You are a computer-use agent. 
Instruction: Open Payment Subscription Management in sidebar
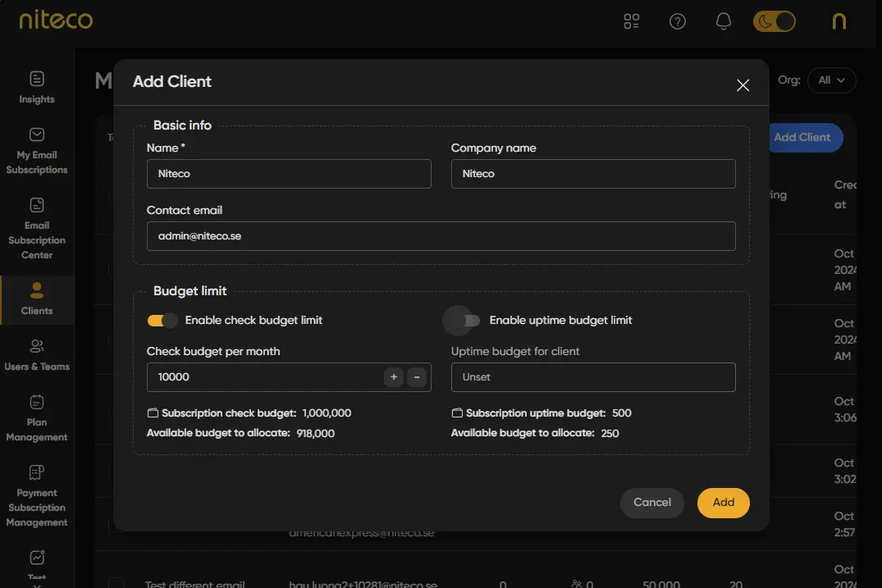tap(37, 496)
